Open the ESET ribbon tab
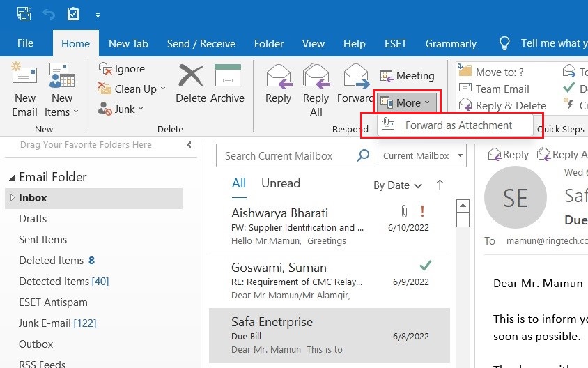The height and width of the screenshot is (368, 588). (x=395, y=43)
